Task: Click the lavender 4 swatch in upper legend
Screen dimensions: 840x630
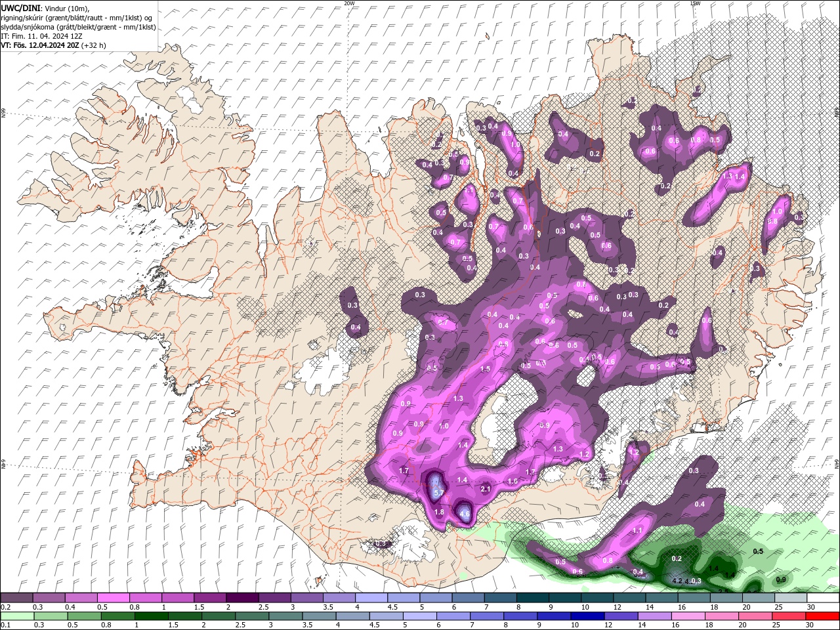Action: (371, 598)
